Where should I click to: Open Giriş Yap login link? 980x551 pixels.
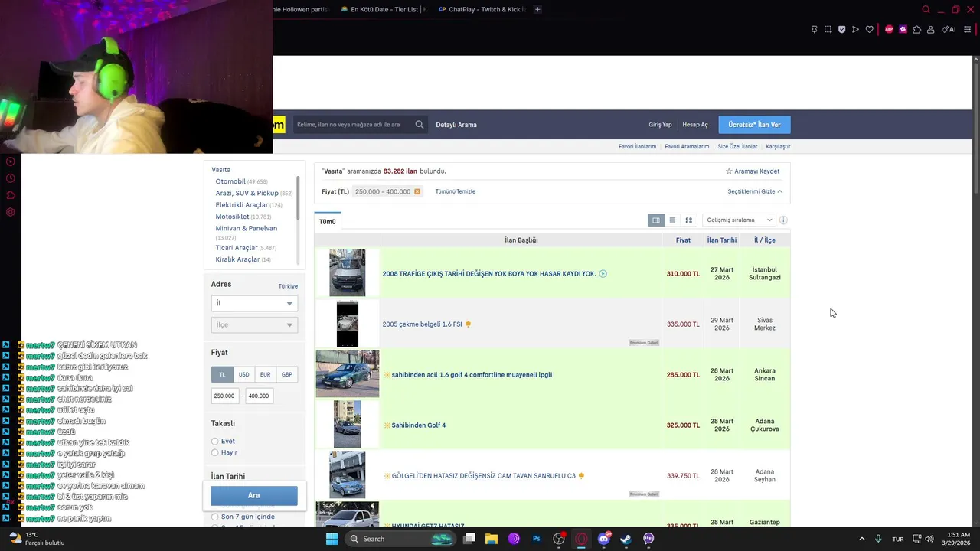660,125
